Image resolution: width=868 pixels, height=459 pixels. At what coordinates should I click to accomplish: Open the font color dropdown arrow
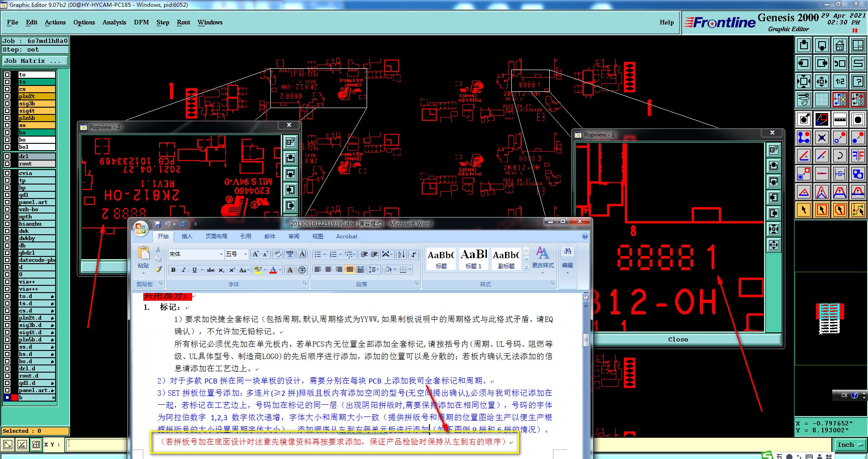(x=280, y=270)
